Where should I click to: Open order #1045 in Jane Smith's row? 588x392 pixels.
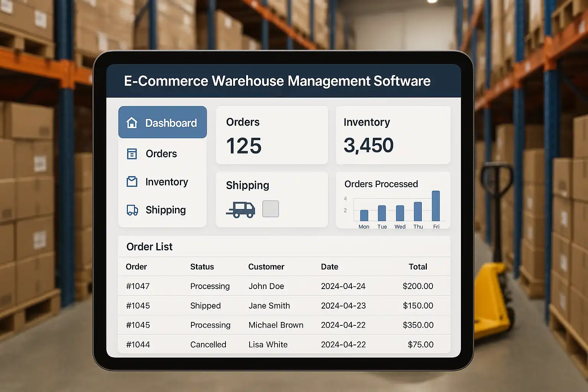pyautogui.click(x=138, y=306)
